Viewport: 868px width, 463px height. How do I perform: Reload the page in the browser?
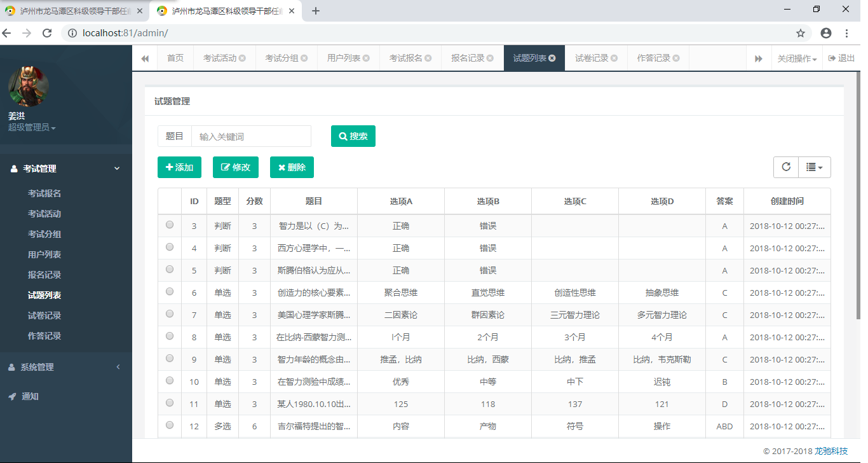pyautogui.click(x=46, y=33)
